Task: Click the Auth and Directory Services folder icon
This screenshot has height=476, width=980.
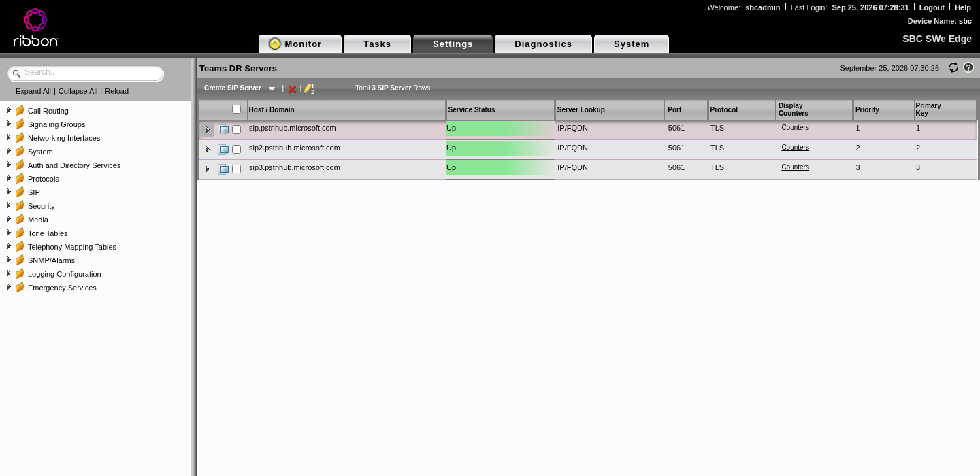Action: pos(20,165)
